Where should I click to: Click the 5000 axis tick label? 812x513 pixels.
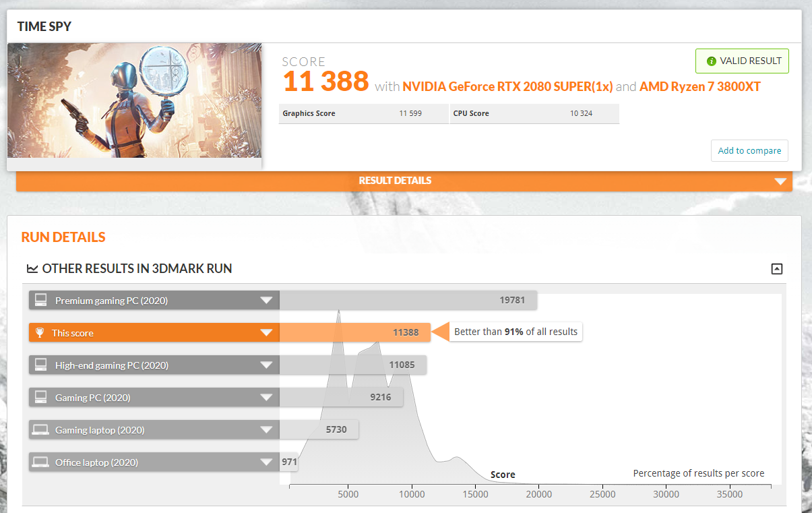tap(348, 494)
